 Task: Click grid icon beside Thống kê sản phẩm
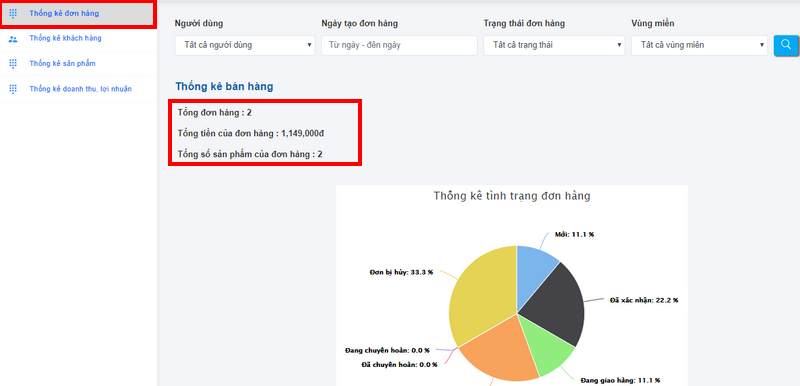pyautogui.click(x=13, y=64)
